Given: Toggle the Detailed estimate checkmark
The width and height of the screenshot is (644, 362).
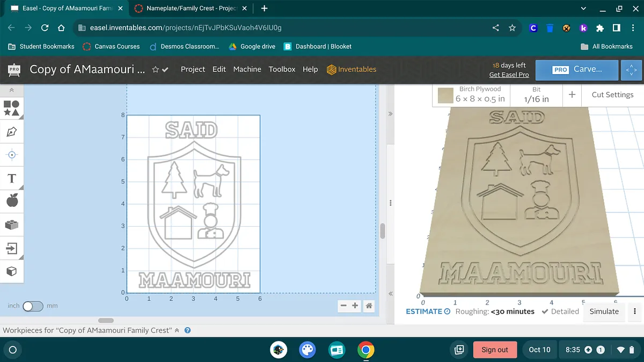Looking at the screenshot, I should click(x=545, y=312).
